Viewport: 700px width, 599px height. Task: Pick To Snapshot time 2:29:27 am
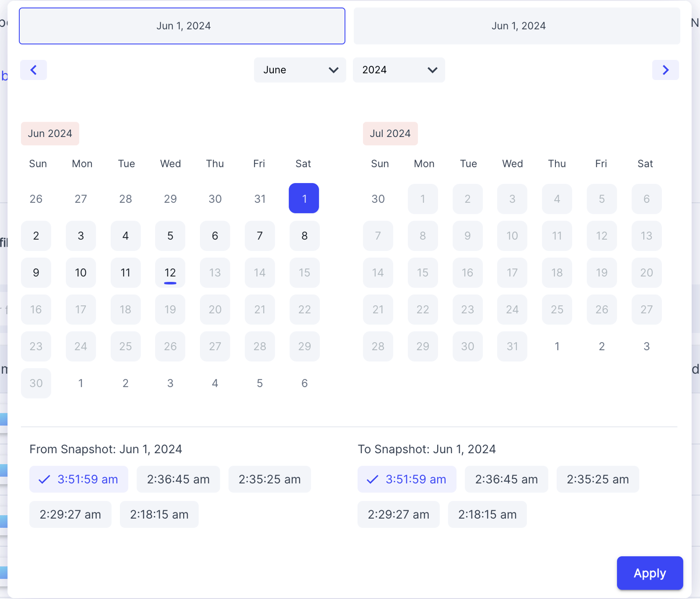pyautogui.click(x=399, y=514)
